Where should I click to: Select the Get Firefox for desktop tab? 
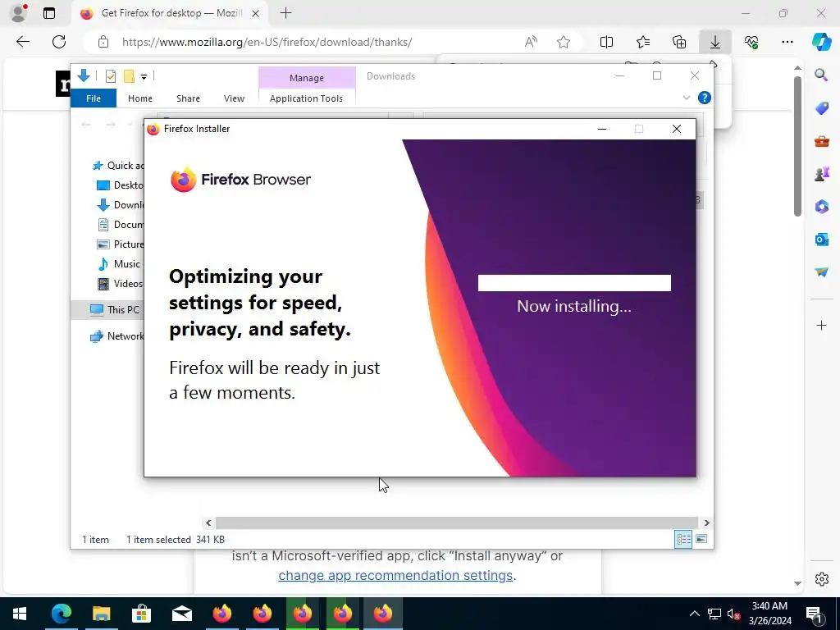(x=171, y=13)
